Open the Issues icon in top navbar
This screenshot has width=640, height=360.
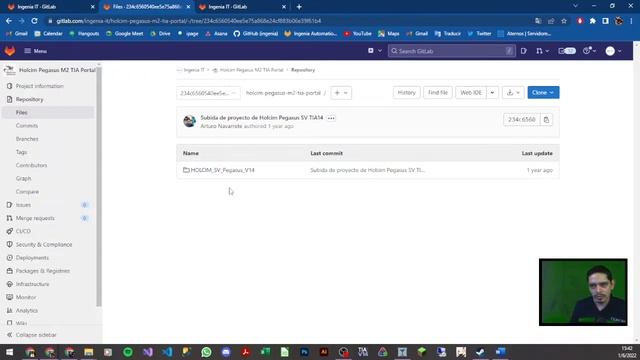(x=524, y=51)
